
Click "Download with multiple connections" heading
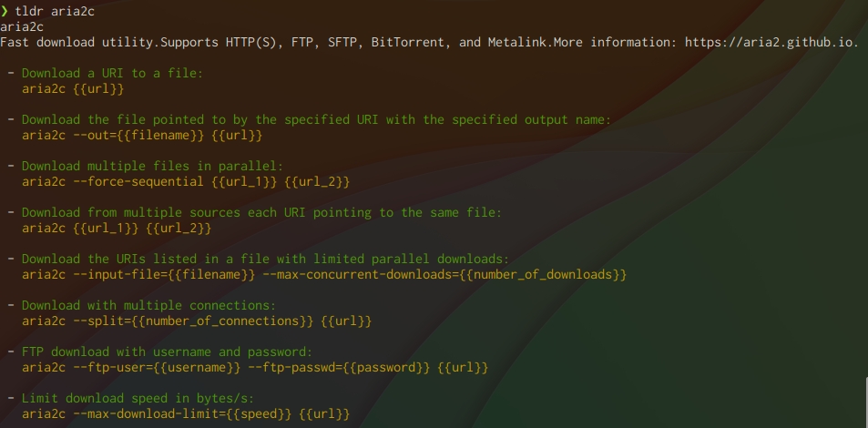(x=148, y=305)
